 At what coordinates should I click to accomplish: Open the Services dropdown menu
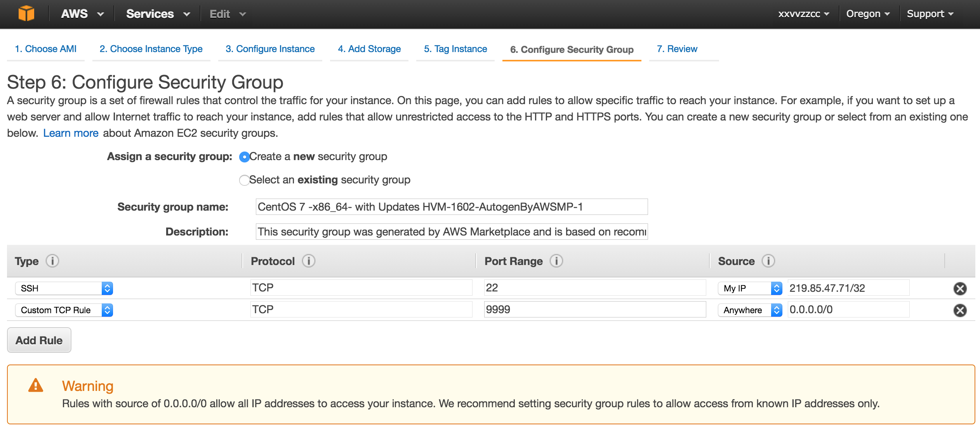click(158, 14)
